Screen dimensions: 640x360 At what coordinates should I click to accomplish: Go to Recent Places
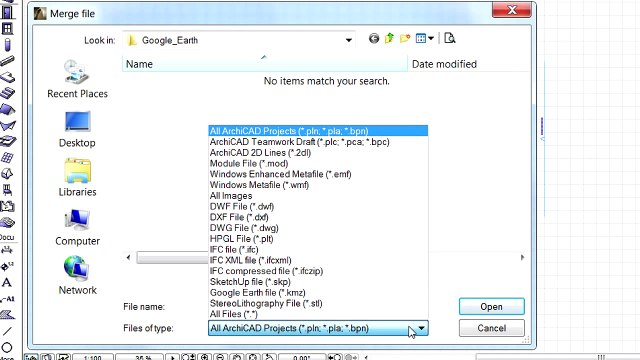point(77,79)
